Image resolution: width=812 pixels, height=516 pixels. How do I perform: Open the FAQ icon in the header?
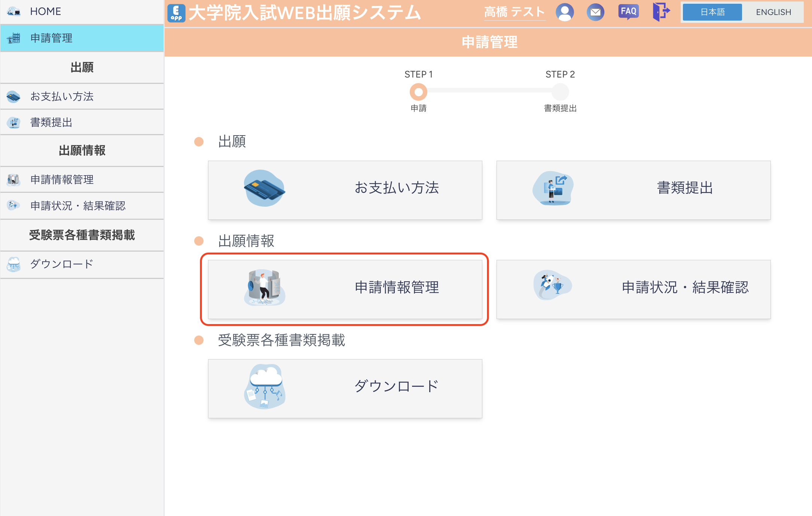(628, 12)
